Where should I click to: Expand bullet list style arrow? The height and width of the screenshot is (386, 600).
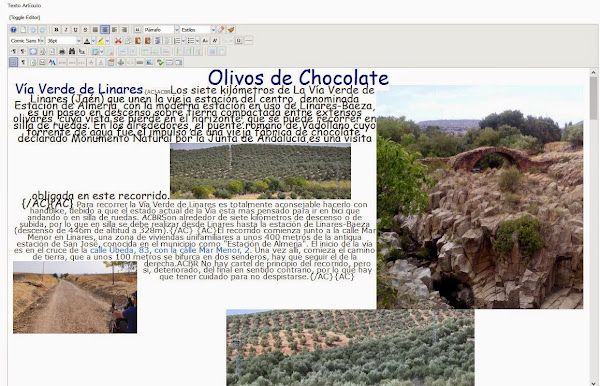197,41
